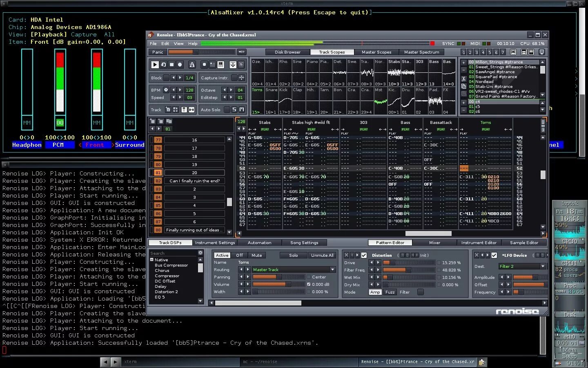This screenshot has width=588, height=368.
Task: Remove Distortion device with its X icon
Action: coord(346,255)
